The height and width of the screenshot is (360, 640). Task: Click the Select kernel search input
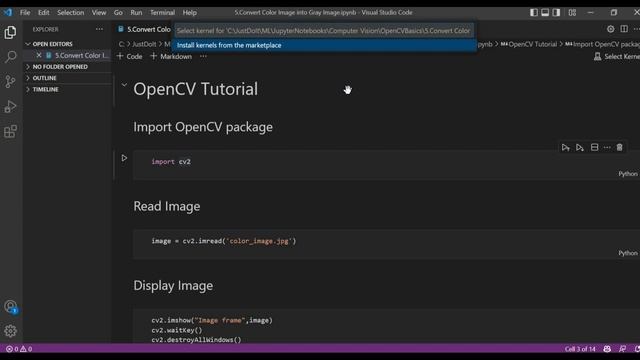[324, 31]
